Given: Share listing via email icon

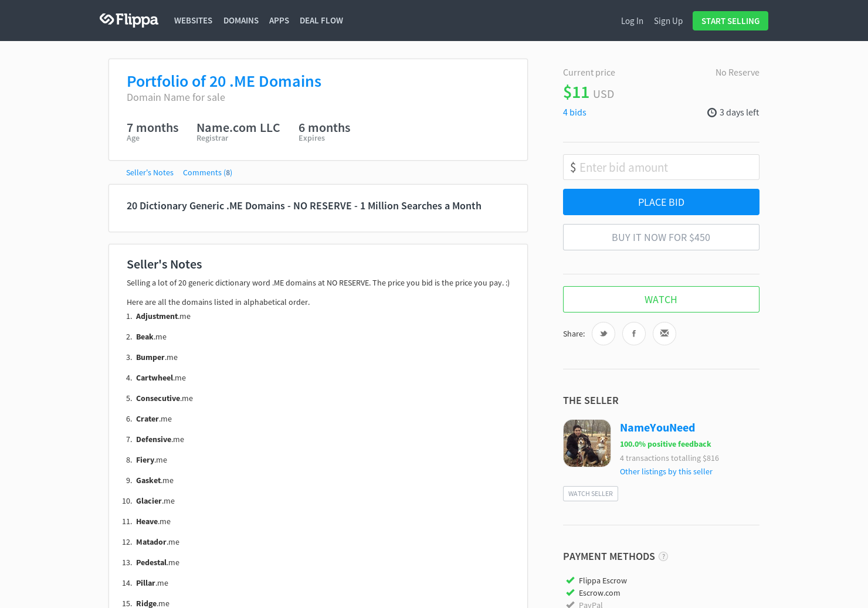Looking at the screenshot, I should pyautogui.click(x=664, y=334).
